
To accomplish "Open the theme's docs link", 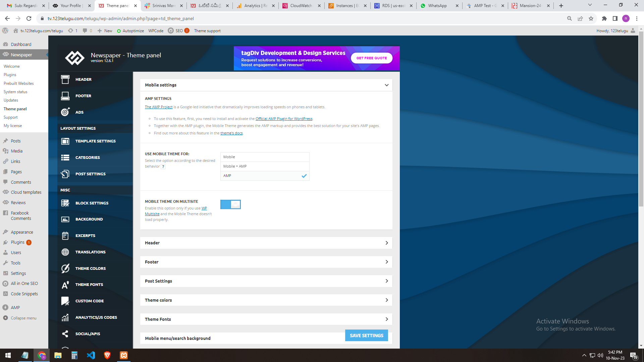I will click(231, 133).
